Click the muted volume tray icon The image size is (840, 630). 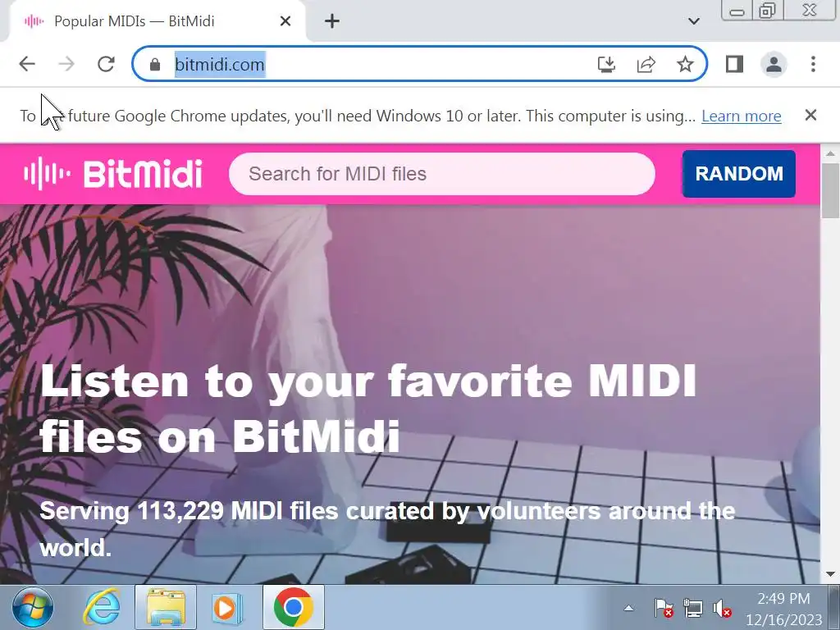click(x=722, y=609)
